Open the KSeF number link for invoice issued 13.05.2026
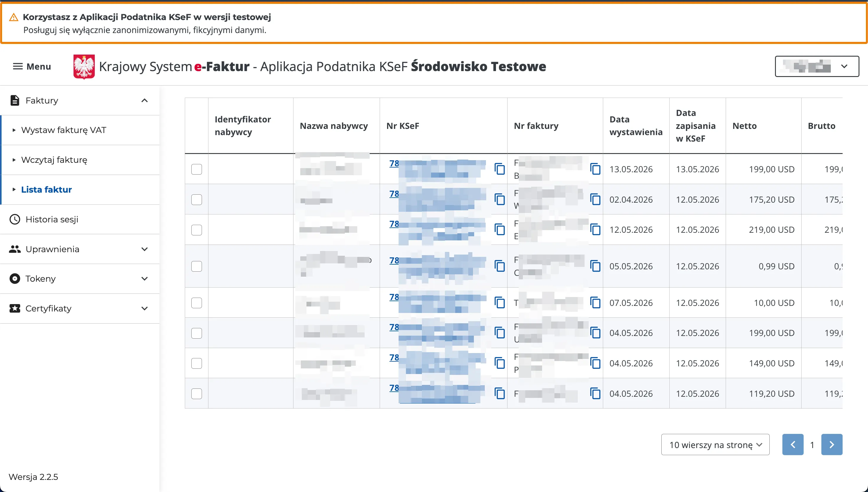868x492 pixels. pos(438,169)
